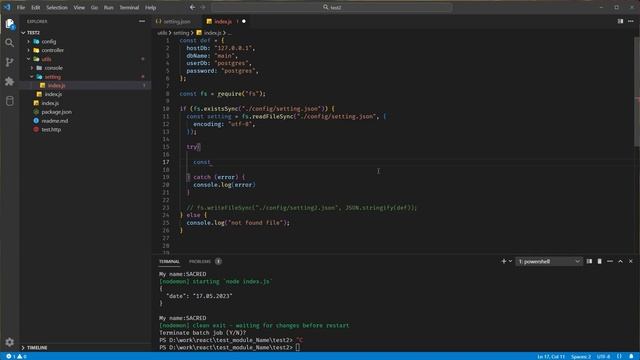Viewport: 640px width, 360px height.
Task: Open the View menu
Action: [x=79, y=7]
